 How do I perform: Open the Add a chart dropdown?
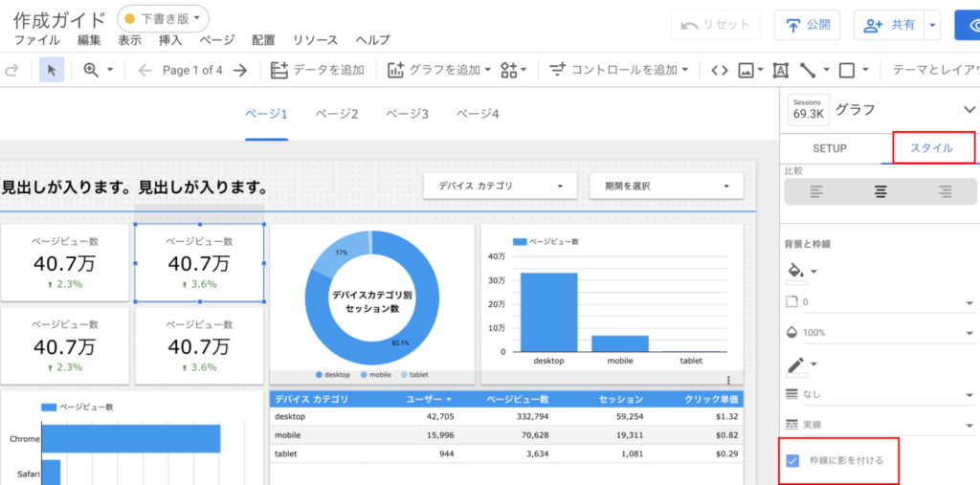coord(440,71)
